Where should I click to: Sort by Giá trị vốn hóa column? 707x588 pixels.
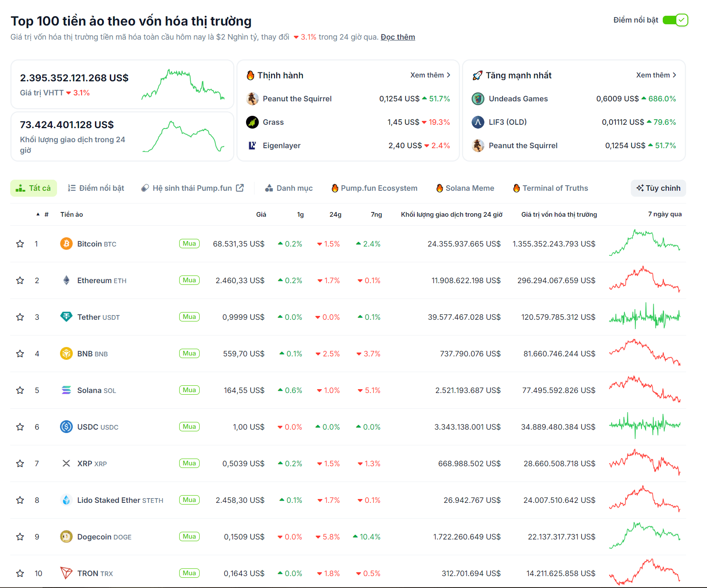(559, 215)
